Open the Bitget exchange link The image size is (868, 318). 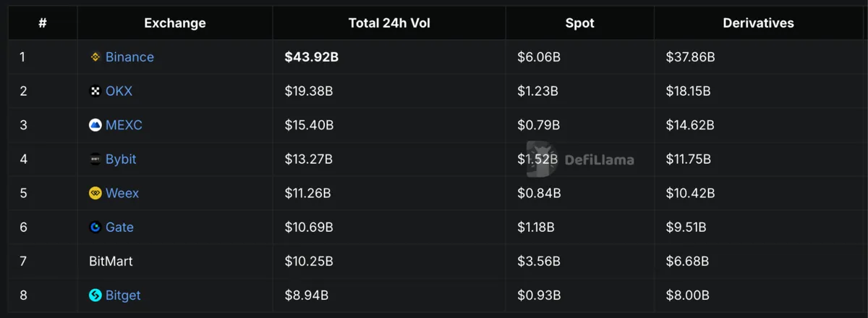pos(123,296)
